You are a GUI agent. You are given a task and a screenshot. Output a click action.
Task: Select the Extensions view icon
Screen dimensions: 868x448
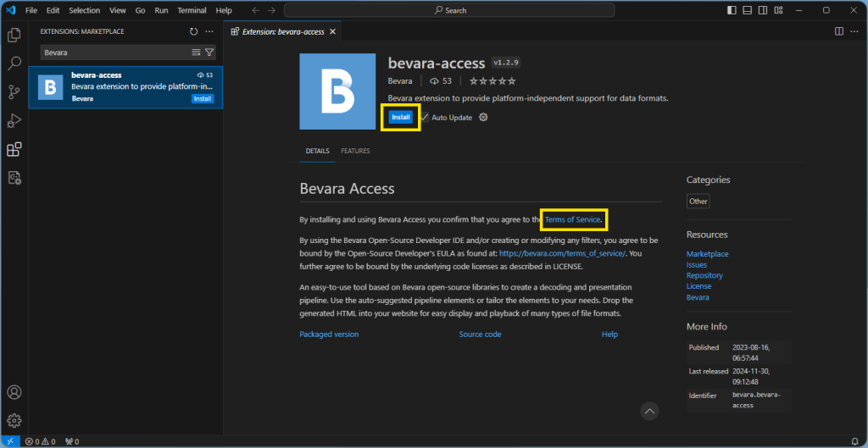[x=14, y=149]
